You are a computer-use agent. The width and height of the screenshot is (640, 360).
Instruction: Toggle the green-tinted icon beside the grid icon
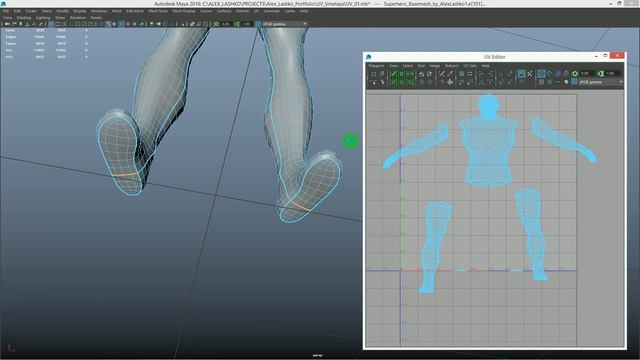point(549,82)
